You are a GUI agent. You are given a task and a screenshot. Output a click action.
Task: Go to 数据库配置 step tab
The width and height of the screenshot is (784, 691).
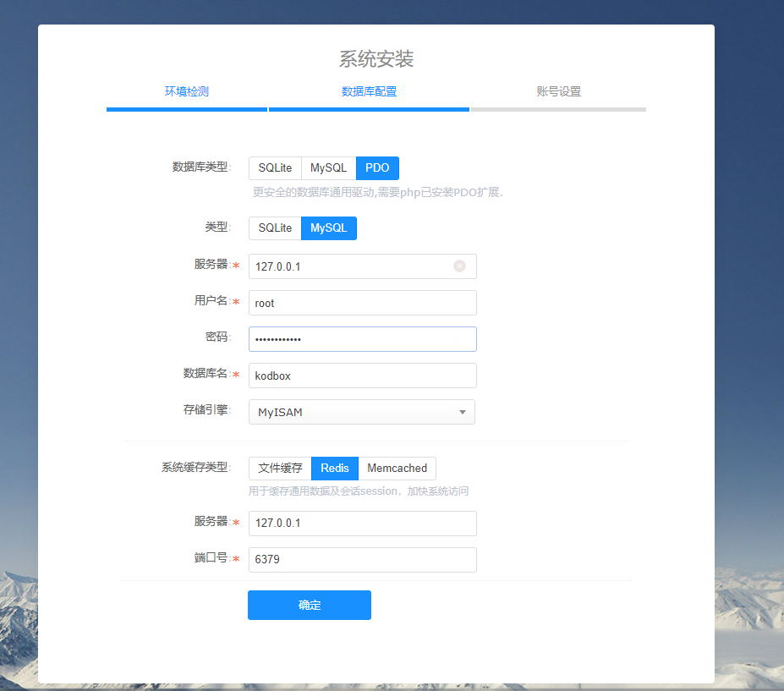(x=369, y=91)
